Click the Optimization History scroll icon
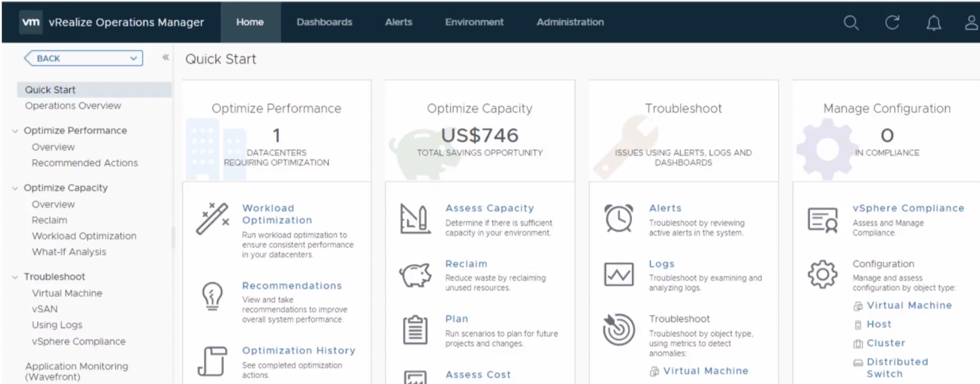Image resolution: width=980 pixels, height=384 pixels. click(212, 361)
